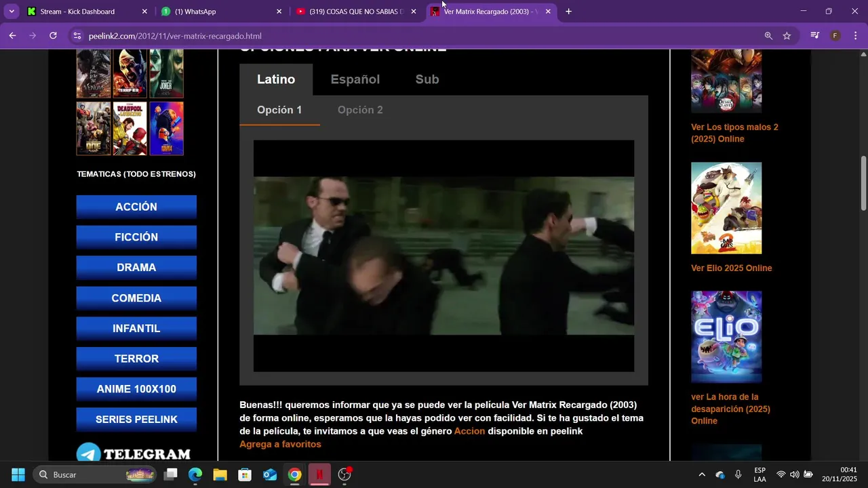Image resolution: width=868 pixels, height=488 pixels.
Task: Switch to Opción 2 player tab
Action: (x=360, y=110)
